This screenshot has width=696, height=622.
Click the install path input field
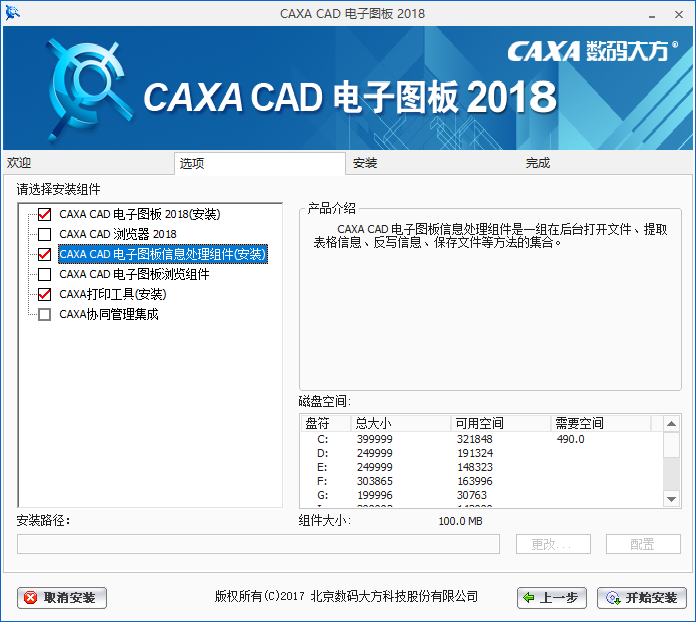point(258,544)
